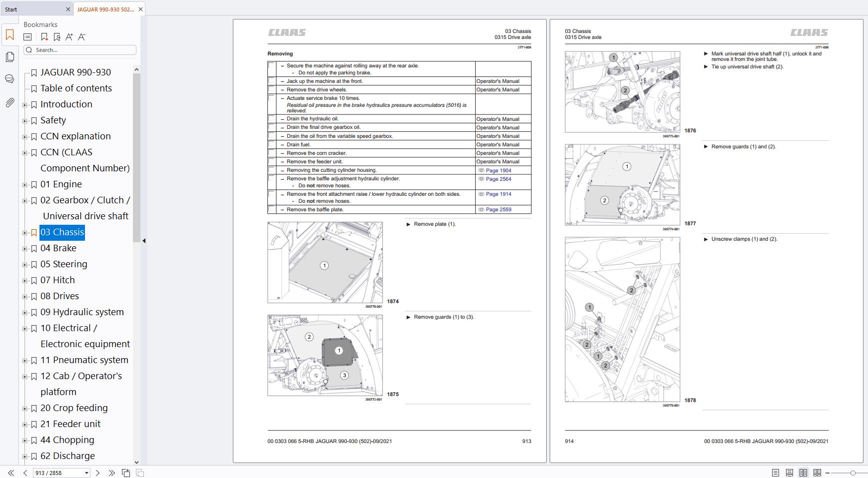The height and width of the screenshot is (478, 868).
Task: Tick checkbox for Remove the baffle plate
Action: 271,209
